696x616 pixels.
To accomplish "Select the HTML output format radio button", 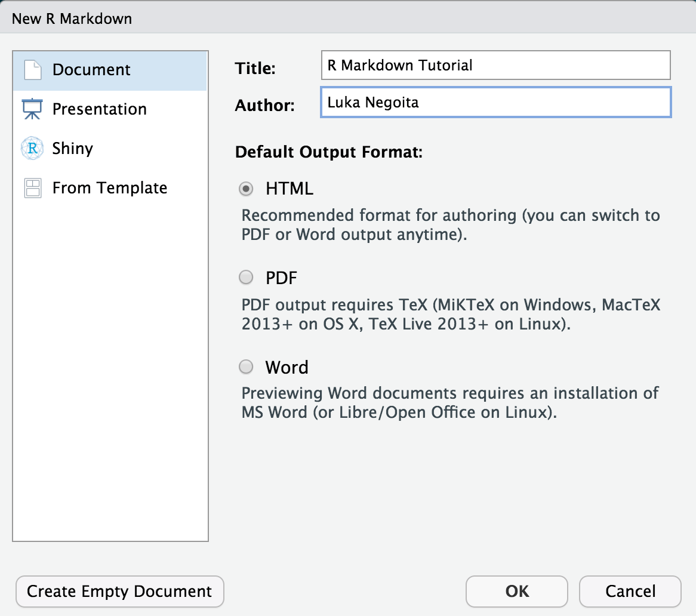I will (x=246, y=189).
